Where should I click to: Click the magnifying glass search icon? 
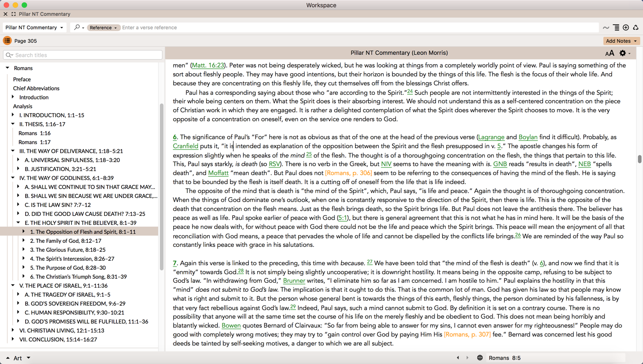click(x=77, y=27)
